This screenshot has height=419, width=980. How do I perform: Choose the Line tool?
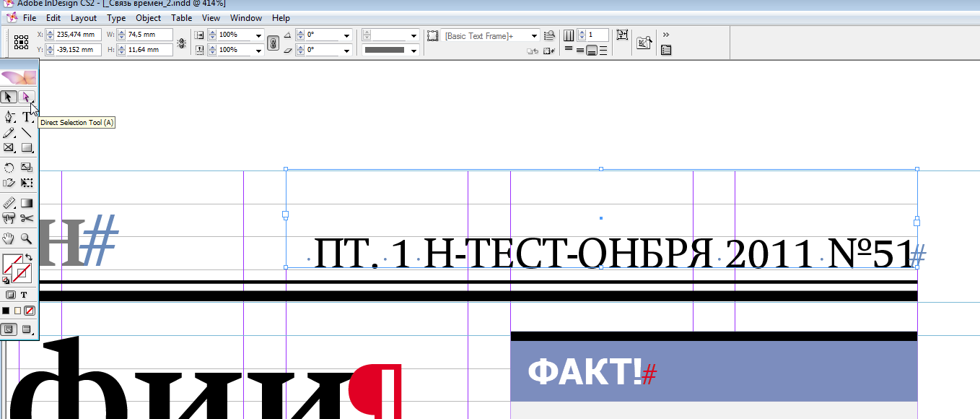[27, 133]
